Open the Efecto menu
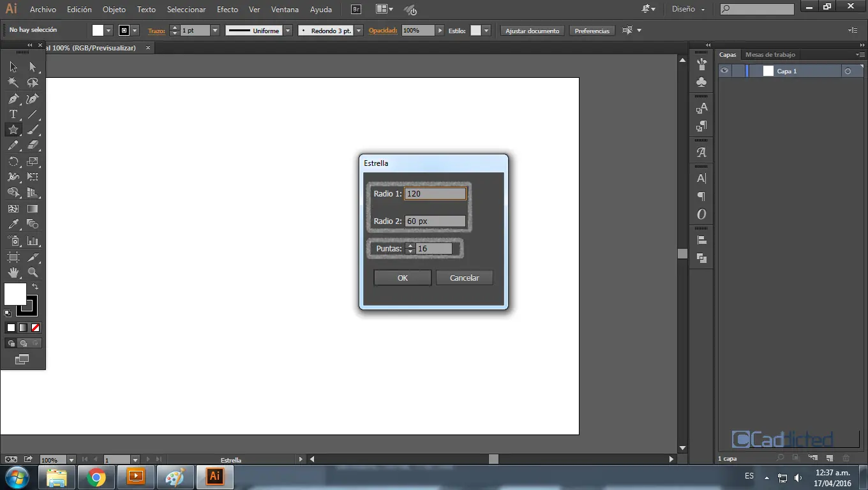868x490 pixels. tap(227, 10)
